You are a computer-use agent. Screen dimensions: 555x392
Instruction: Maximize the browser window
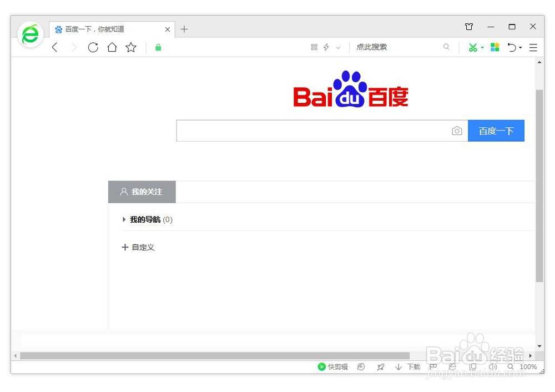click(512, 27)
